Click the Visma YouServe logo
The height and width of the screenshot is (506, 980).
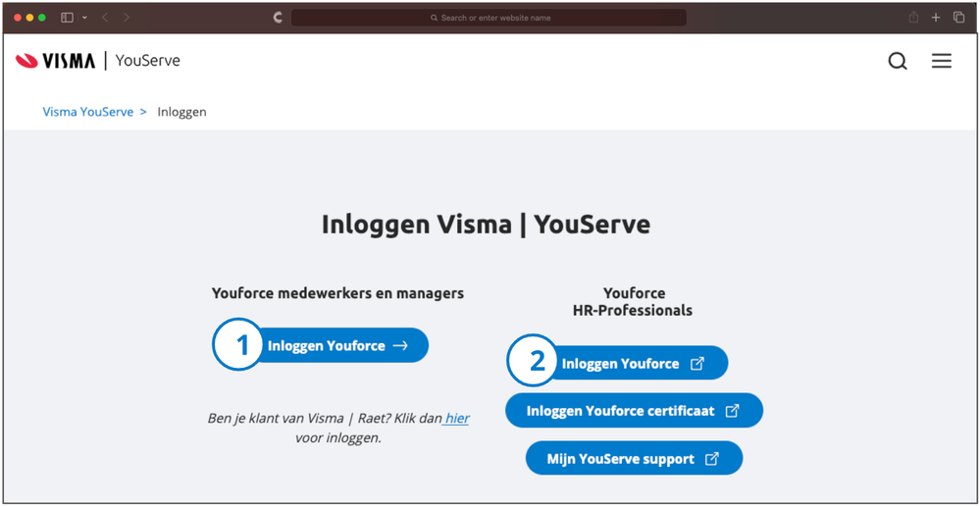pos(98,61)
